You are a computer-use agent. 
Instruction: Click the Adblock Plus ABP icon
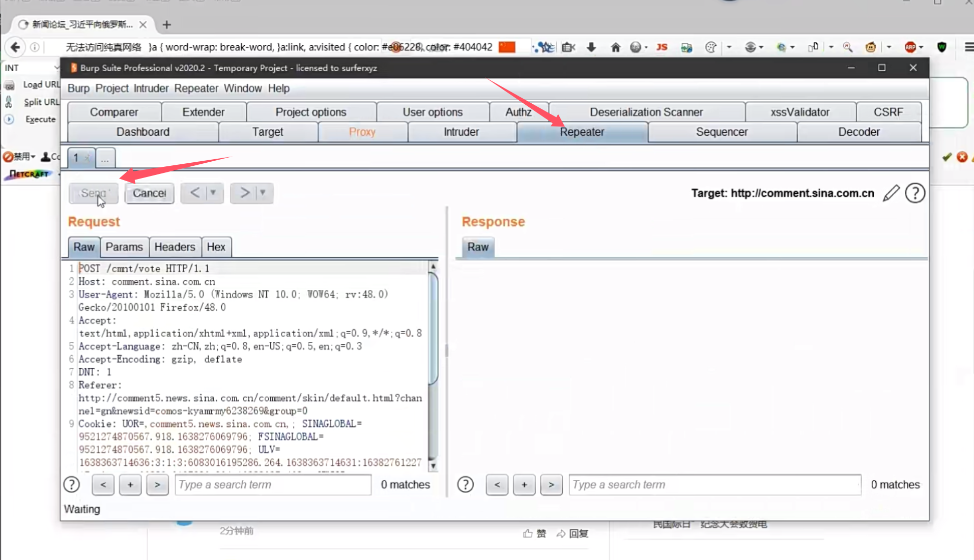pyautogui.click(x=910, y=47)
